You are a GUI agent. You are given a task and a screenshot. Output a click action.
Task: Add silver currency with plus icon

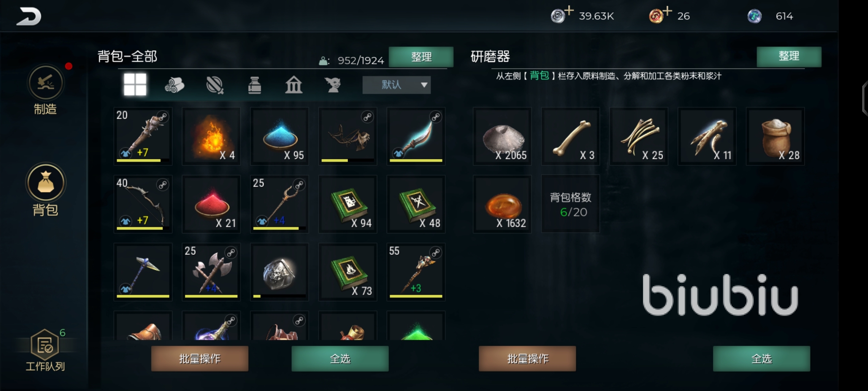pyautogui.click(x=569, y=10)
